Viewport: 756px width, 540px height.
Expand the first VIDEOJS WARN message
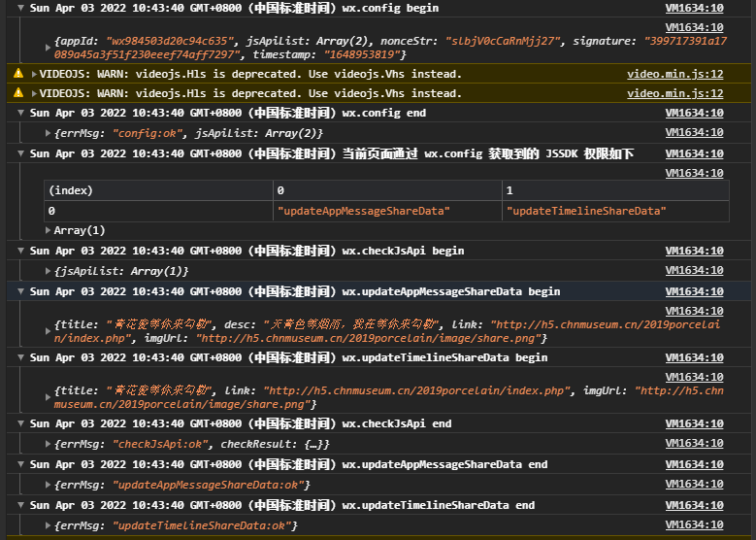pos(34,74)
